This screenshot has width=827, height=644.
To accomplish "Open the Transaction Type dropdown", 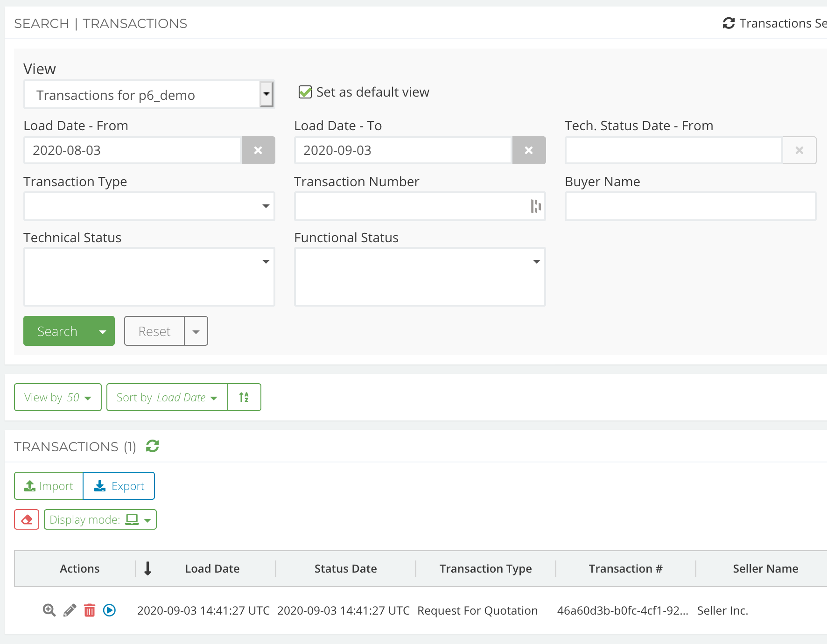I will 265,206.
